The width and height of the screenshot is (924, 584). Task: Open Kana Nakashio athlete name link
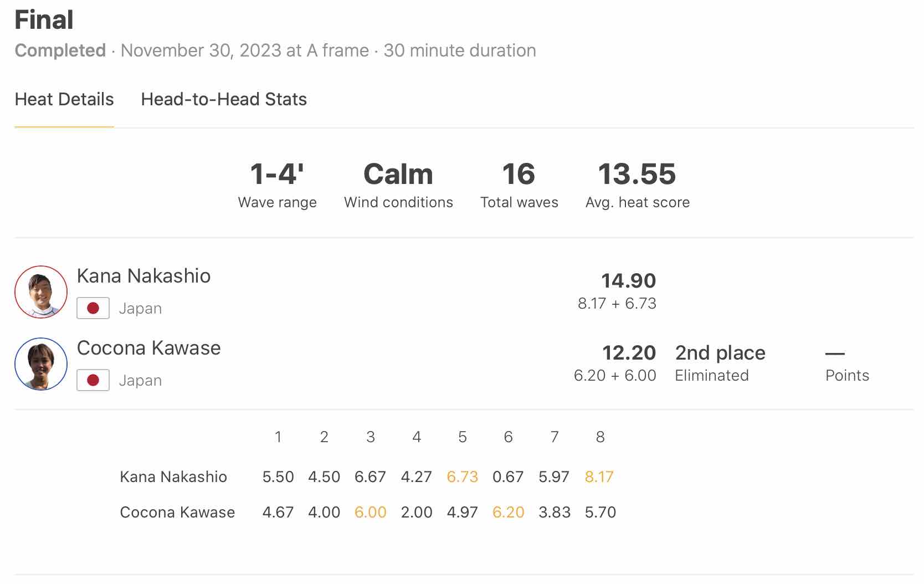(x=143, y=276)
